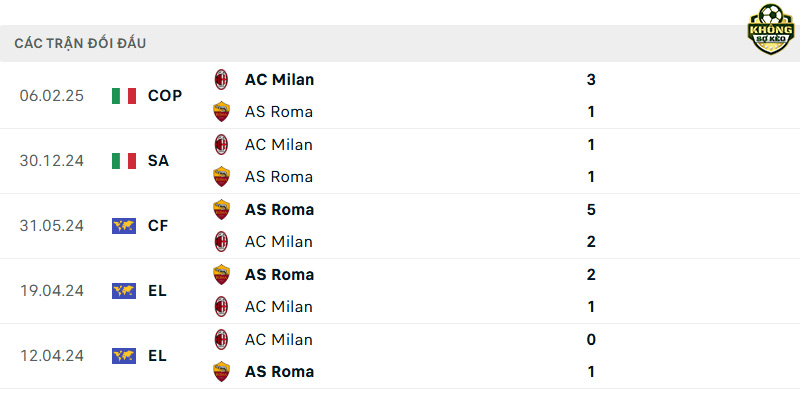Viewport: 800px width, 400px height.
Task: Click AC Milan crest in 19.04.24 match
Action: pyautogui.click(x=221, y=307)
